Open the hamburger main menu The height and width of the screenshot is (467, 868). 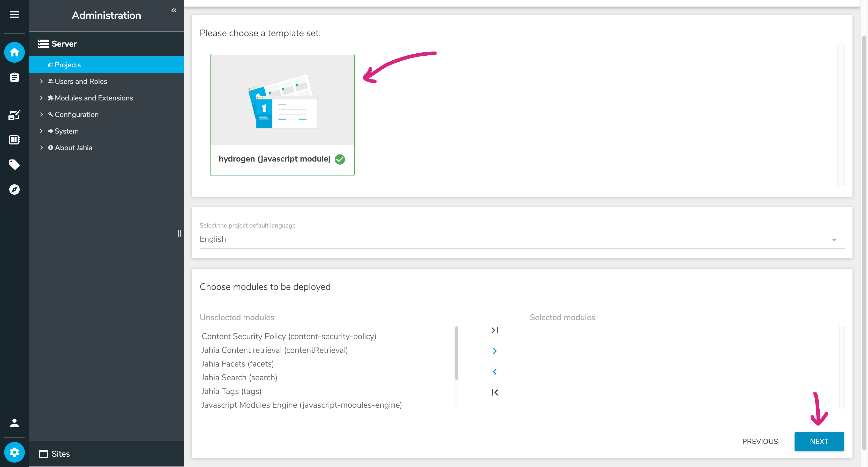click(14, 14)
